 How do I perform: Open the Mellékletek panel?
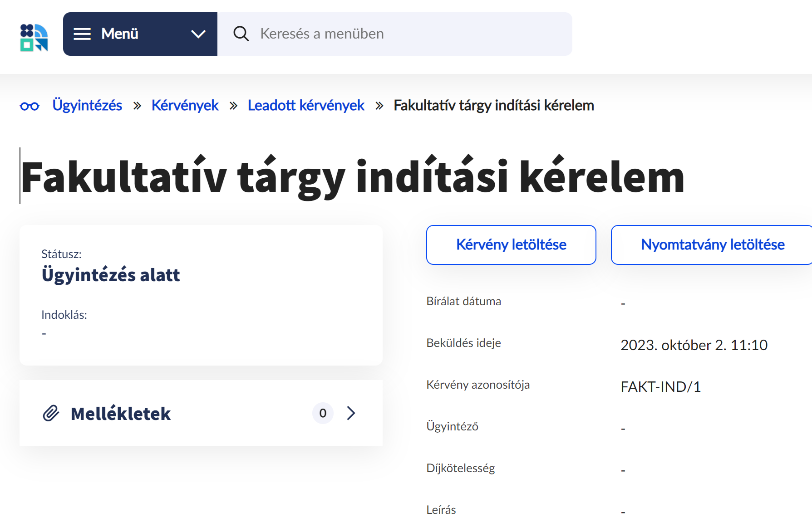pos(120,413)
